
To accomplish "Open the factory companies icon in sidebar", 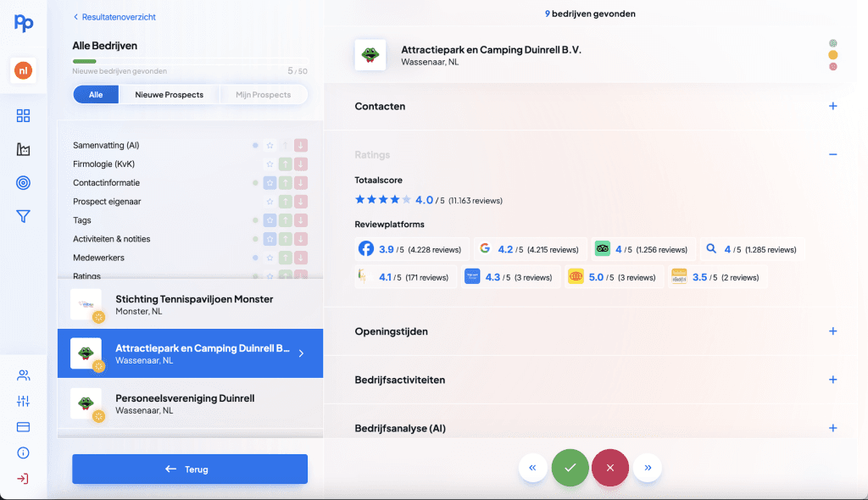I will coord(23,149).
